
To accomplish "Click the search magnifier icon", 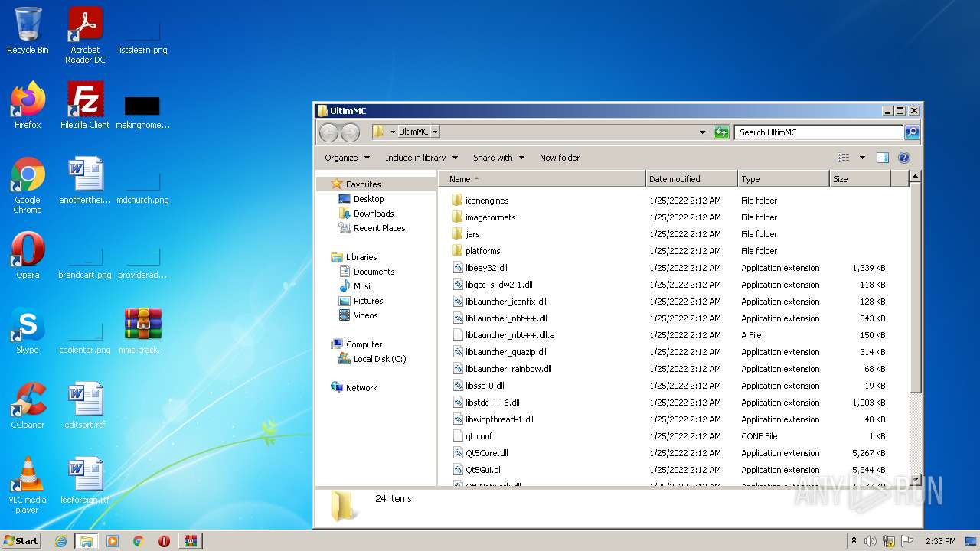I will click(912, 132).
